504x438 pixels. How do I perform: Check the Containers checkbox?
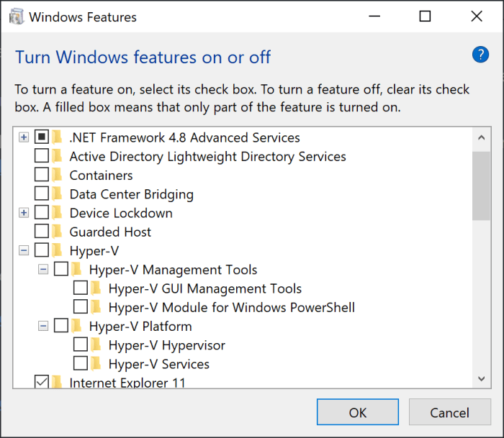tap(42, 175)
